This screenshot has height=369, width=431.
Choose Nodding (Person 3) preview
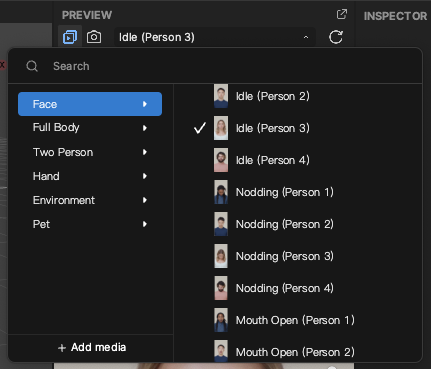click(298, 256)
